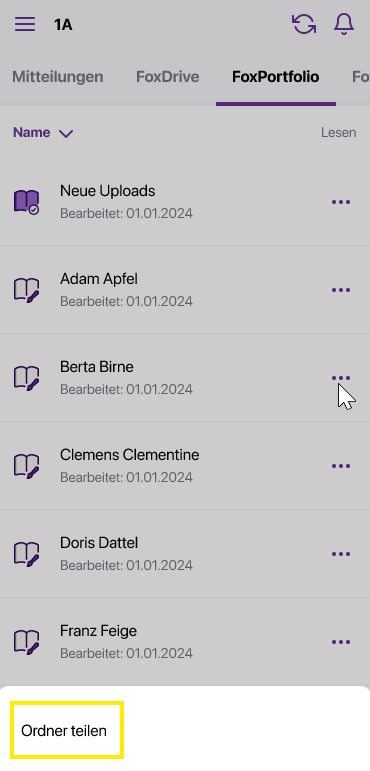Screen dimensions: 370x771
Task: Click Doris Dattel's portfolio book icon
Action: 26,554
